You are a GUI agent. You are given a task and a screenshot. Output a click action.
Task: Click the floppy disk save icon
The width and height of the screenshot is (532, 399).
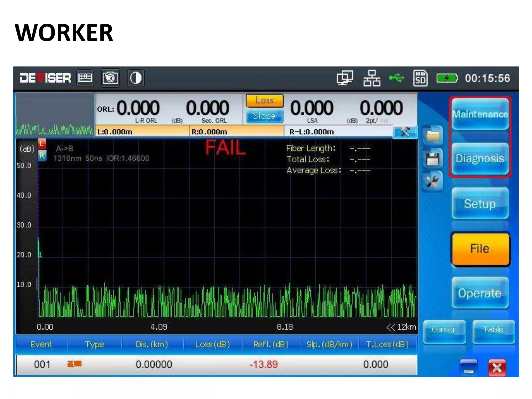pyautogui.click(x=433, y=158)
